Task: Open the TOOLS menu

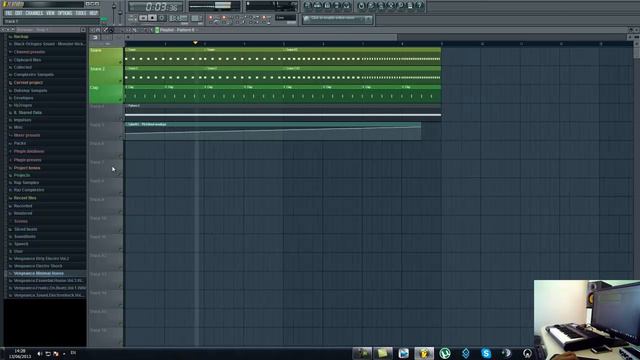Action: [81, 13]
